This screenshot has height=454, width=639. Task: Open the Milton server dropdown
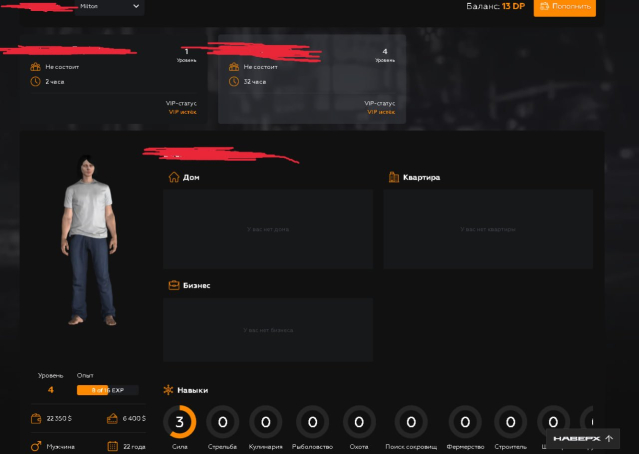[x=110, y=7]
